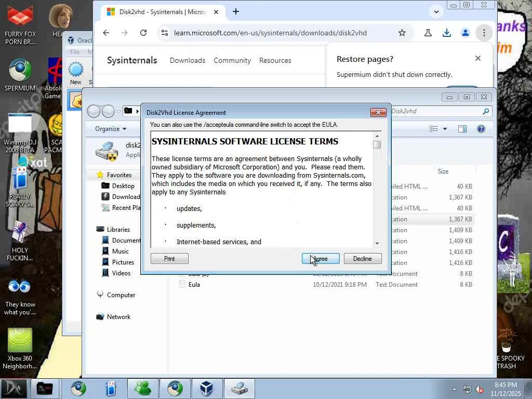The image size is (532, 399).
Task: Click the Sysinternals site title link
Action: pyautogui.click(x=132, y=60)
